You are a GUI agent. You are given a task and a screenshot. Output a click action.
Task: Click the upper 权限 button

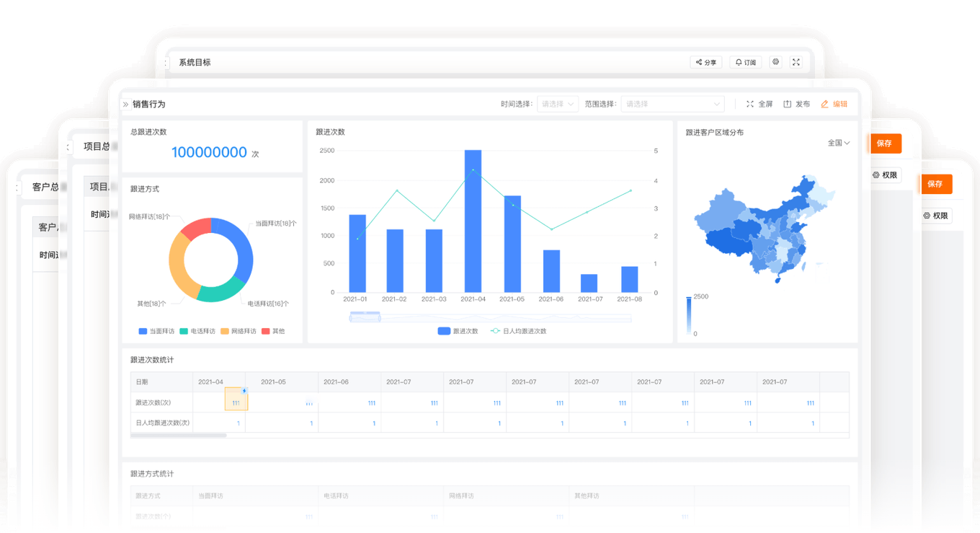[x=885, y=175]
